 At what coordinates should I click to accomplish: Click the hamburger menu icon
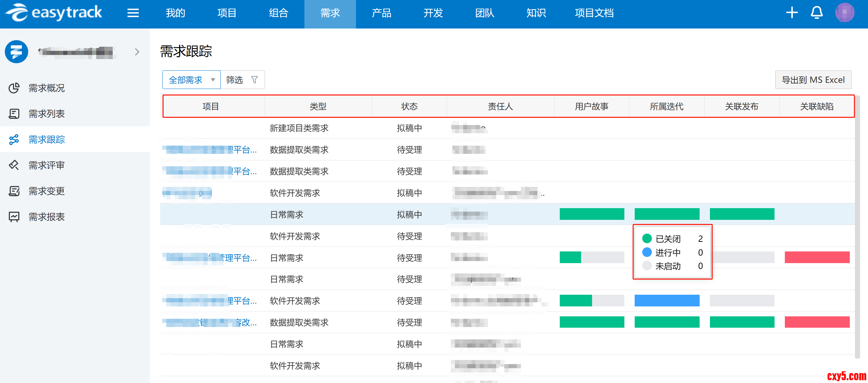tap(133, 13)
